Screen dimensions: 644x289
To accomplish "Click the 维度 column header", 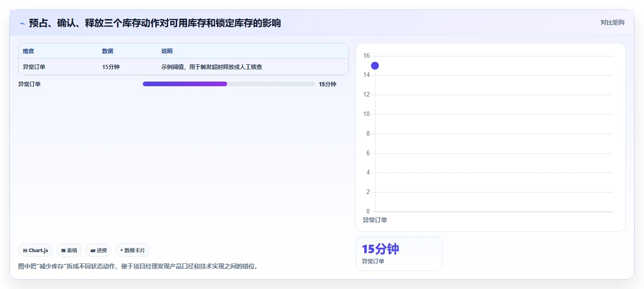I will click(28, 51).
